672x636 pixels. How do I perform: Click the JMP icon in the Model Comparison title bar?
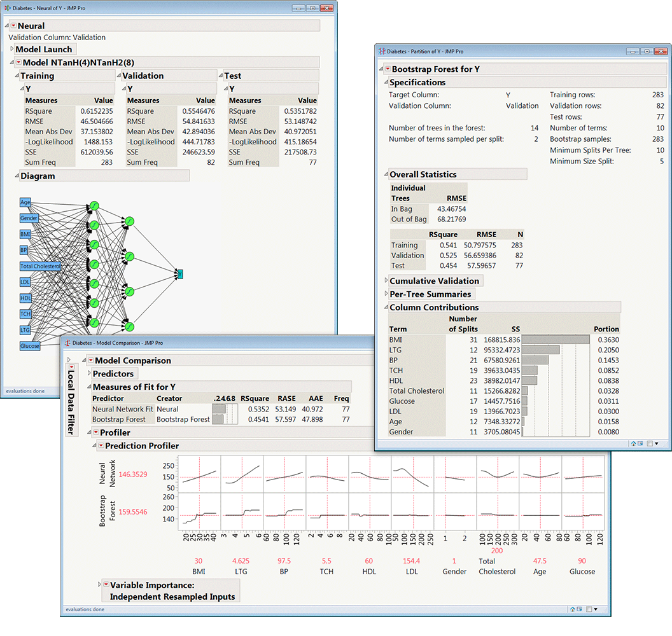click(x=66, y=342)
